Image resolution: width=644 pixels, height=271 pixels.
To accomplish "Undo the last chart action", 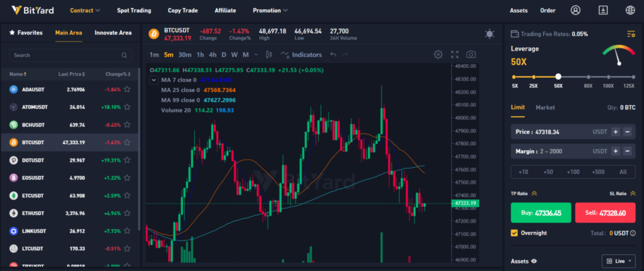I will [333, 55].
